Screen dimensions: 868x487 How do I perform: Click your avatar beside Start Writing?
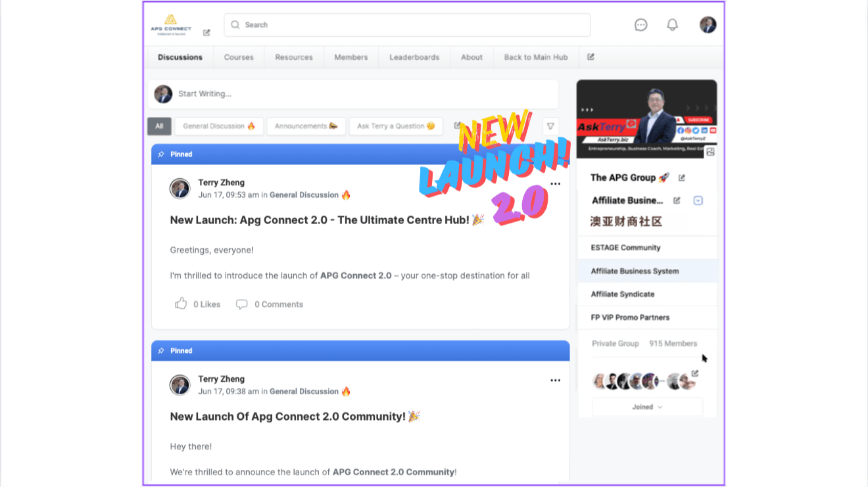click(163, 94)
